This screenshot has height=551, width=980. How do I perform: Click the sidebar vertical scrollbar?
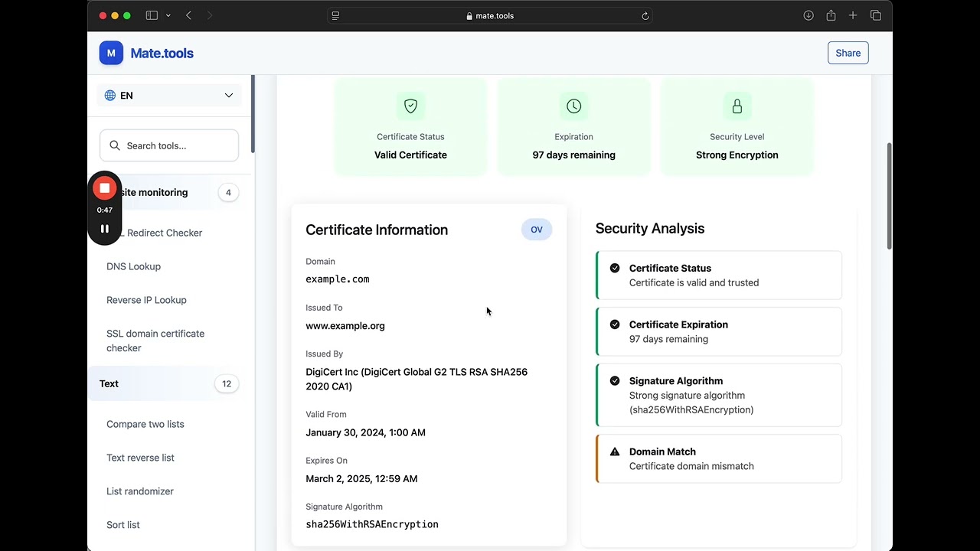click(252, 115)
